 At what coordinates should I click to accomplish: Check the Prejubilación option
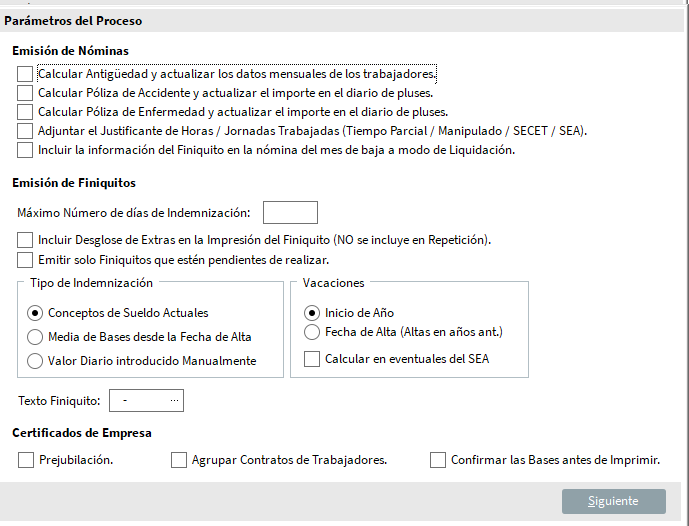tap(26, 460)
